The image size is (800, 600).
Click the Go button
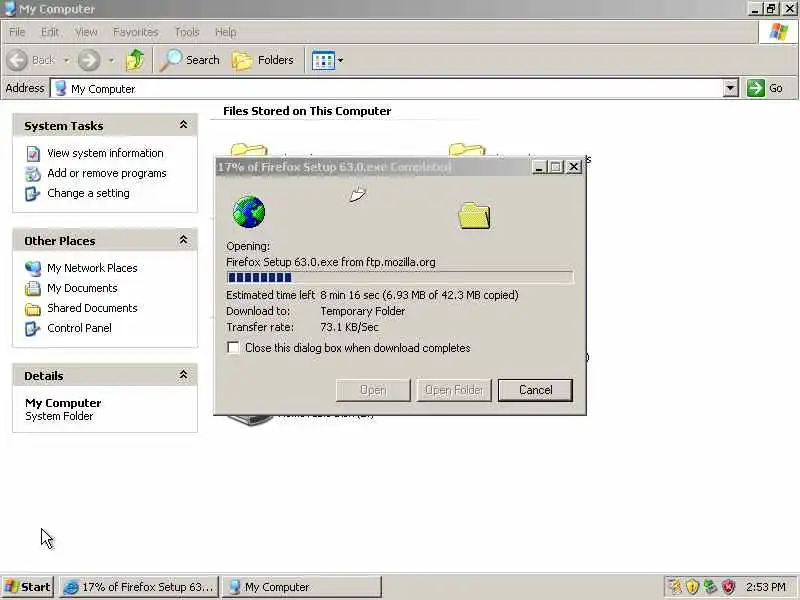765,88
